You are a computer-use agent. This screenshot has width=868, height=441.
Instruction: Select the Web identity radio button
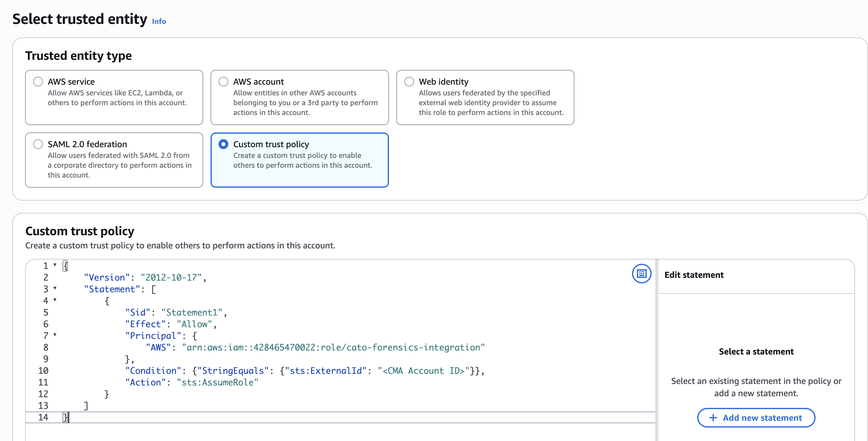pyautogui.click(x=409, y=82)
